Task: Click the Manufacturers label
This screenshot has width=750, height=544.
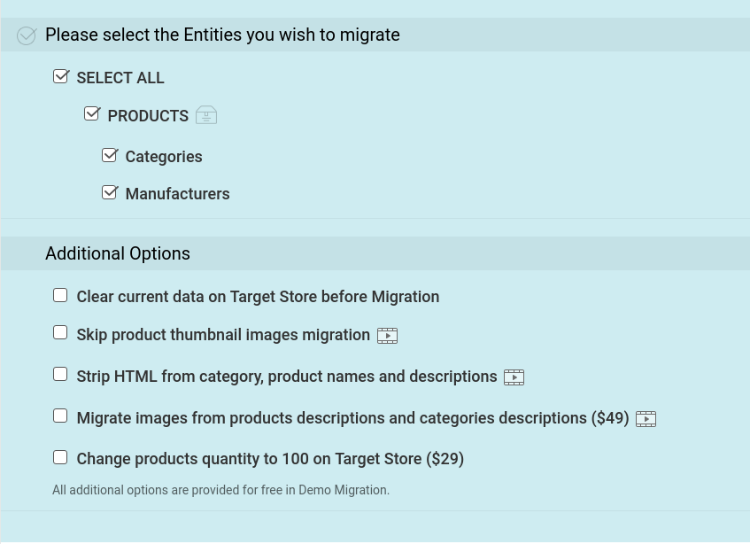Action: click(x=177, y=194)
